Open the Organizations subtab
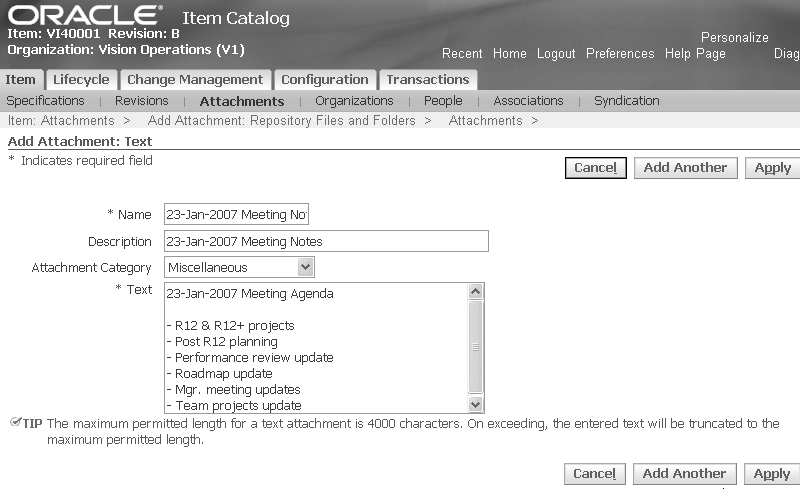 354,101
